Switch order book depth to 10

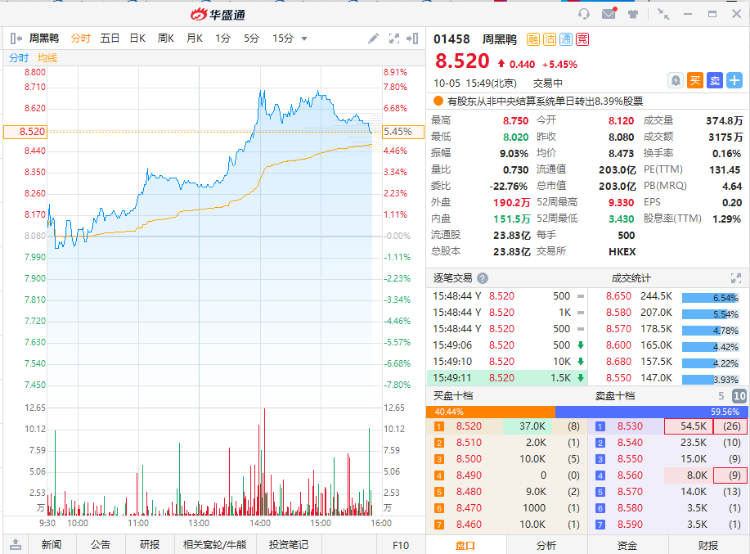tap(739, 396)
